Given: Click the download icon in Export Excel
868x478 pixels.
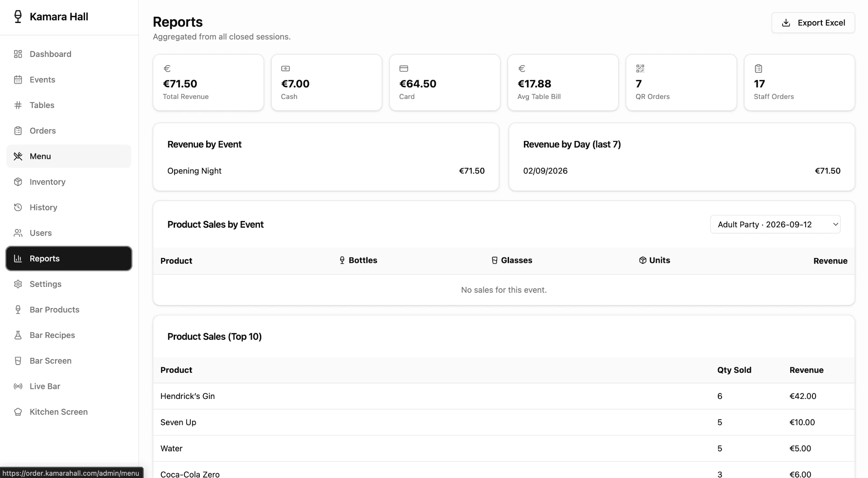Looking at the screenshot, I should 786,23.
